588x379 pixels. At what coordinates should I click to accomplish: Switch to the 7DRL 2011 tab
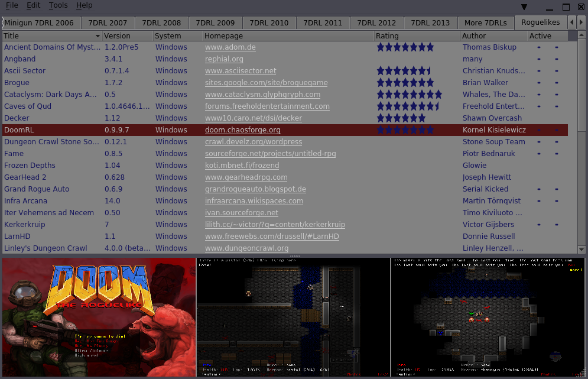point(323,23)
